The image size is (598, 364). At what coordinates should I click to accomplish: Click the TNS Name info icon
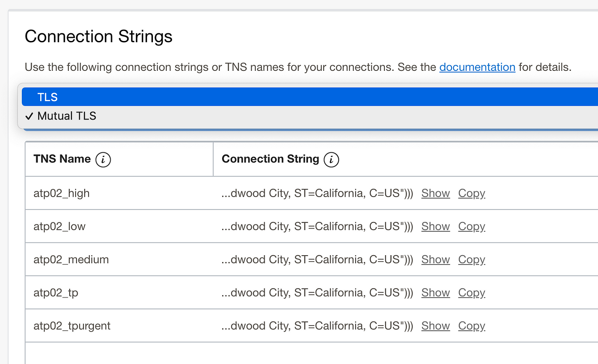103,160
